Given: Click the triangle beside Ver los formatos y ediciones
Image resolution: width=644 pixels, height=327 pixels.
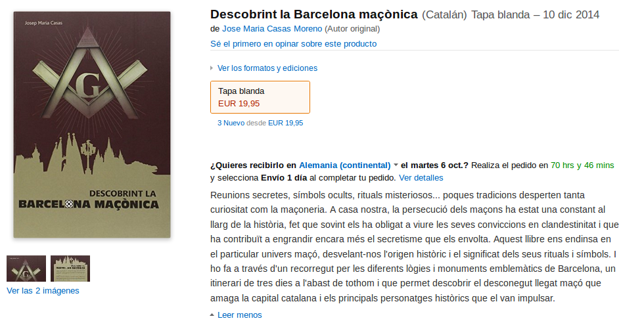Looking at the screenshot, I should coord(212,68).
